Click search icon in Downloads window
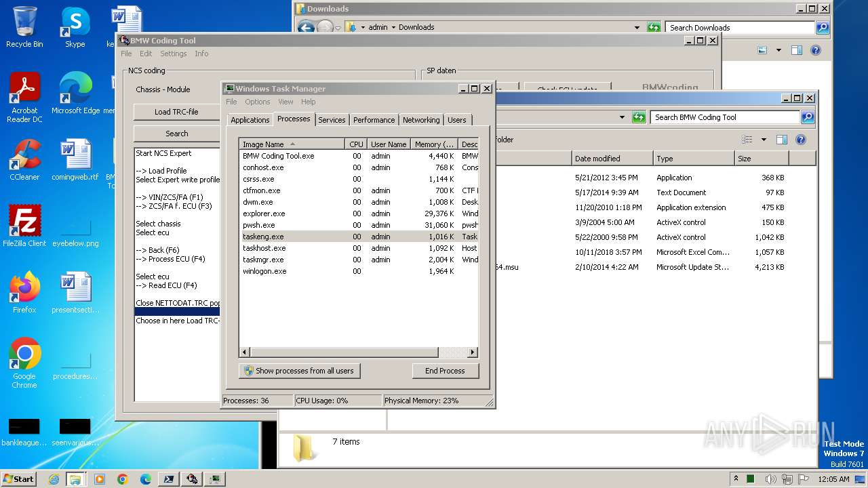This screenshot has width=868, height=488. pyautogui.click(x=823, y=28)
